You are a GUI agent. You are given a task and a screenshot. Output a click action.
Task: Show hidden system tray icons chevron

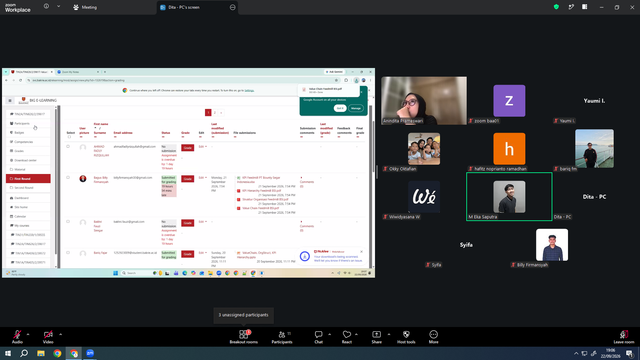coord(576,353)
